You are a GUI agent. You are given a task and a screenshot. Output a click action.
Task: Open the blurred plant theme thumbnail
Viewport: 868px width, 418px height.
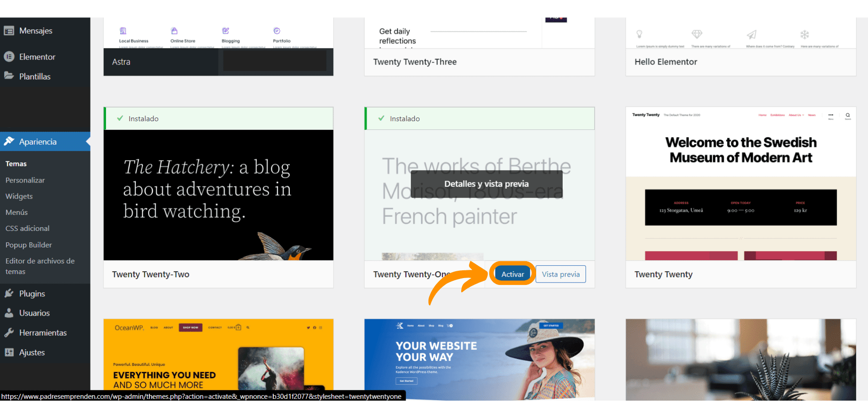(x=741, y=359)
